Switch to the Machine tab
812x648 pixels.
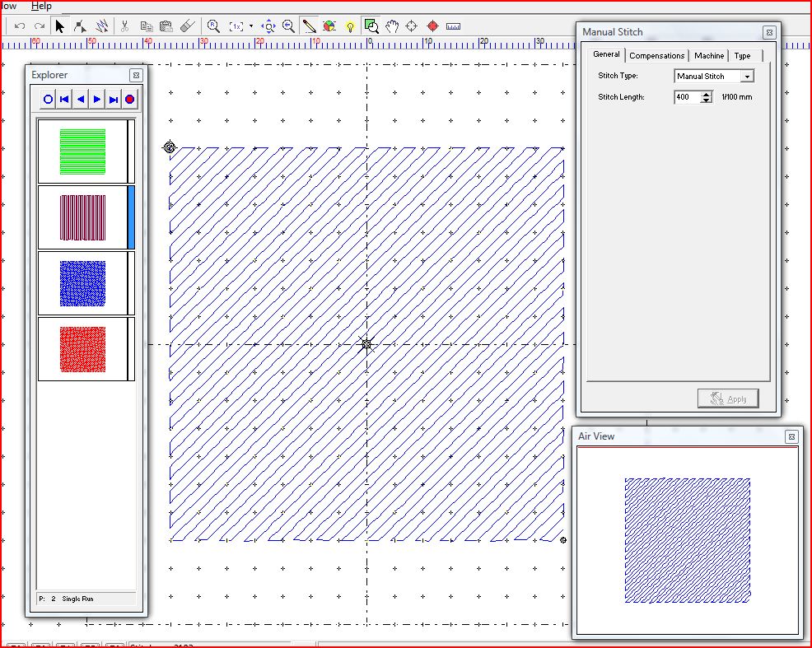[x=709, y=56]
